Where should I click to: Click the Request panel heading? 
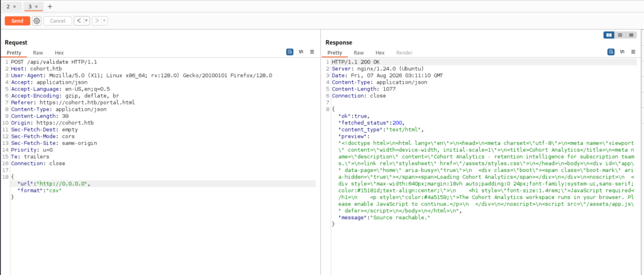click(x=16, y=42)
